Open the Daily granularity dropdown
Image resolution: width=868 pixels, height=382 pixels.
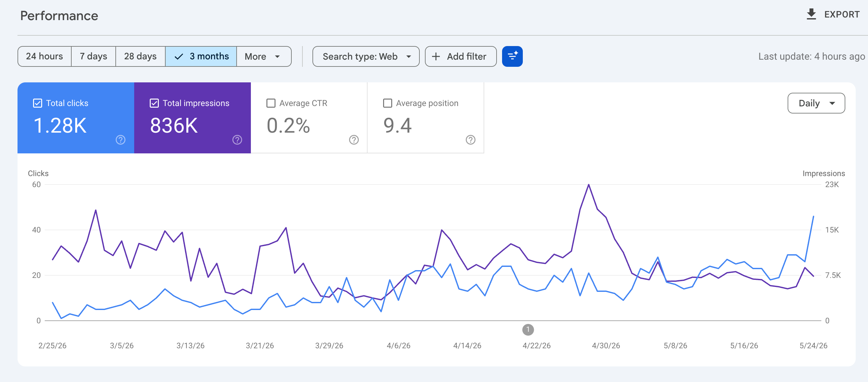pyautogui.click(x=816, y=103)
